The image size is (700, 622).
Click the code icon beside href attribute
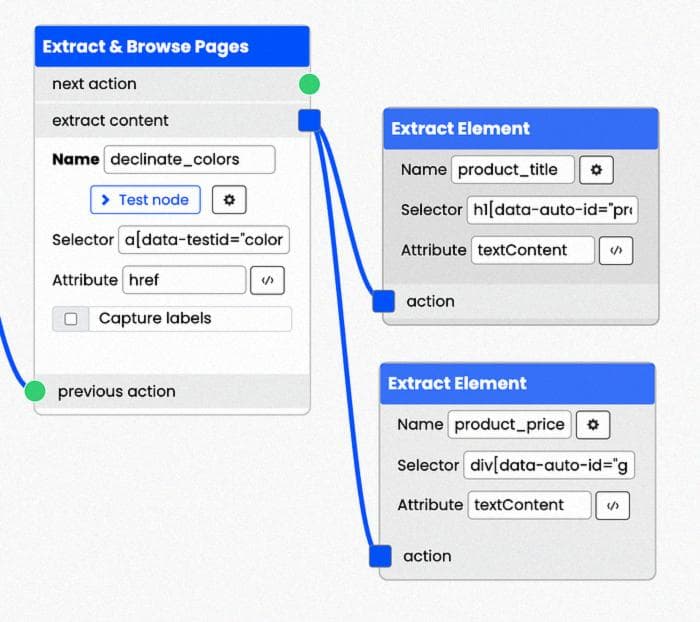(267, 280)
